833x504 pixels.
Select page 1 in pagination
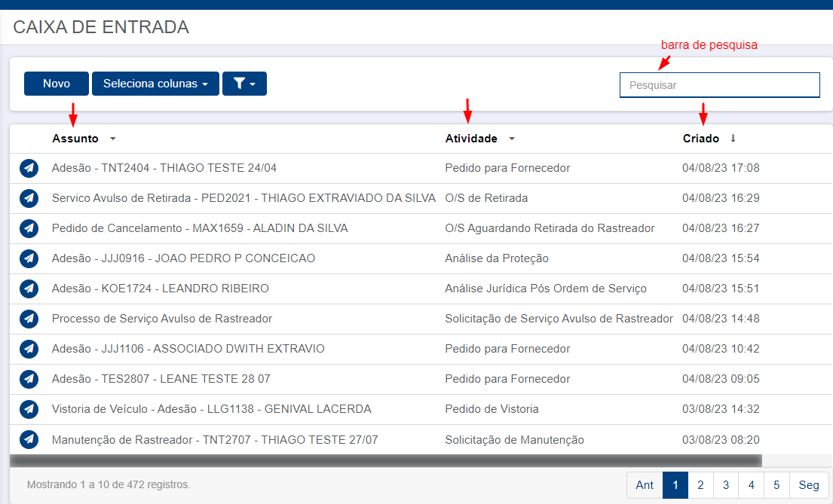click(x=675, y=485)
